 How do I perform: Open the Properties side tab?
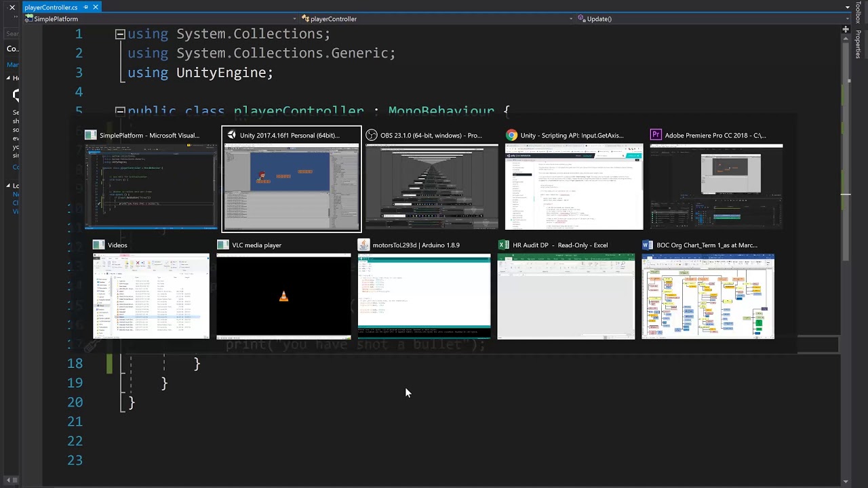coord(858,45)
